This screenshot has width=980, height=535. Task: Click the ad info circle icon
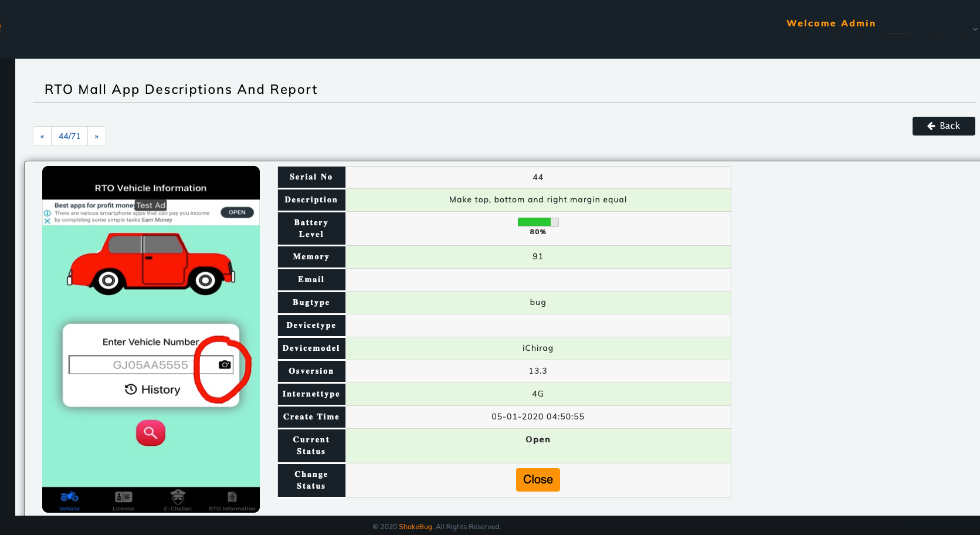(48, 214)
